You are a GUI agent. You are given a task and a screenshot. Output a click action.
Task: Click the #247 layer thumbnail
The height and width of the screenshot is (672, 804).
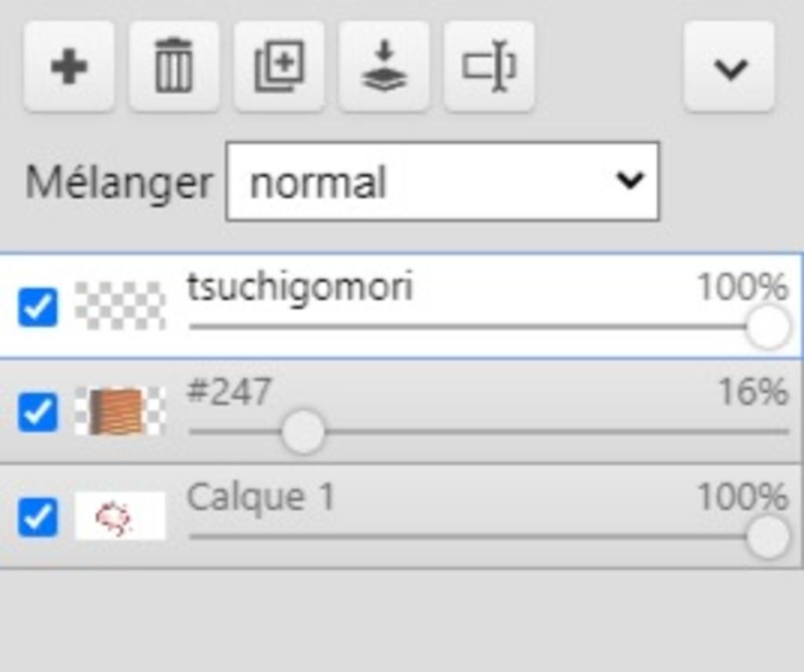120,411
